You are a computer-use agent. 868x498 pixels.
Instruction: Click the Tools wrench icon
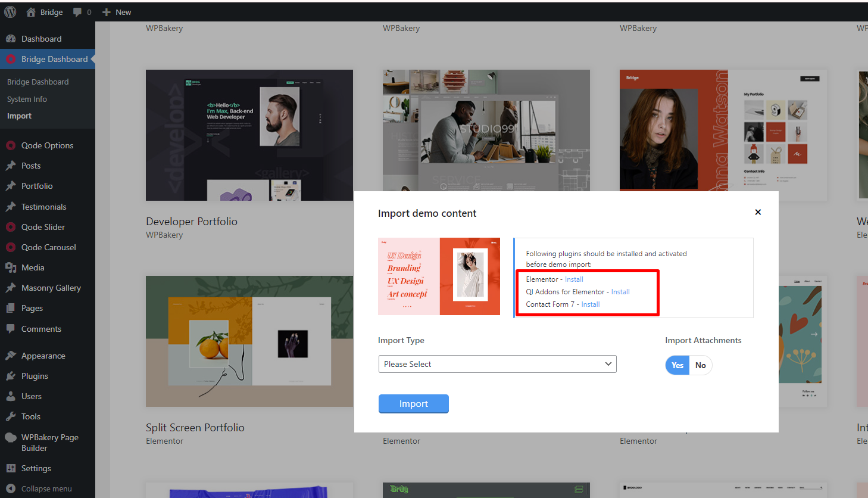tap(11, 416)
